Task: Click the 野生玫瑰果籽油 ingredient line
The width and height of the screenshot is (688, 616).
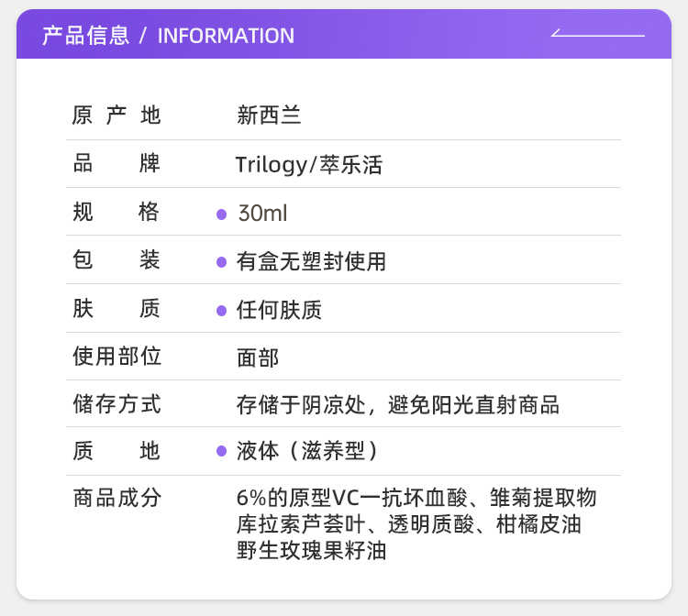Action: 311,551
